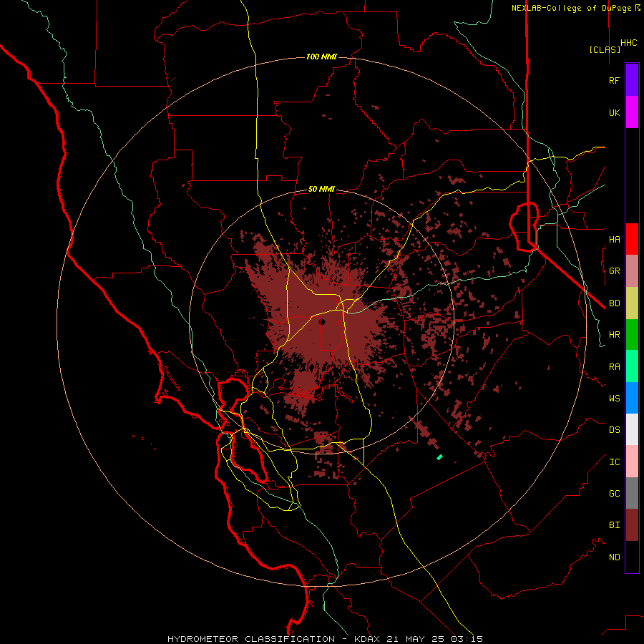Click the UK legend label
Viewport: 644px width, 644px height.
614,113
